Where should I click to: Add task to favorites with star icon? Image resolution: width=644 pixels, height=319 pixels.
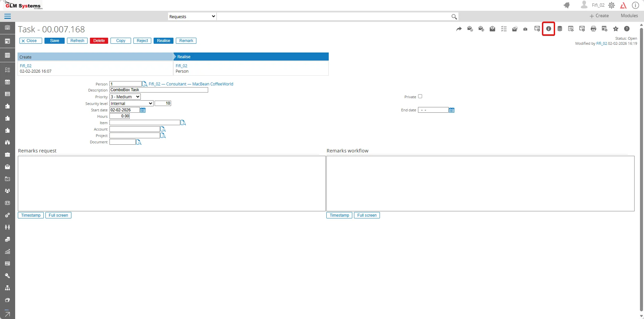[x=615, y=29]
